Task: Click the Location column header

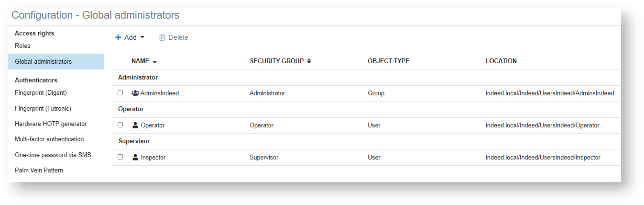Action: coord(501,61)
